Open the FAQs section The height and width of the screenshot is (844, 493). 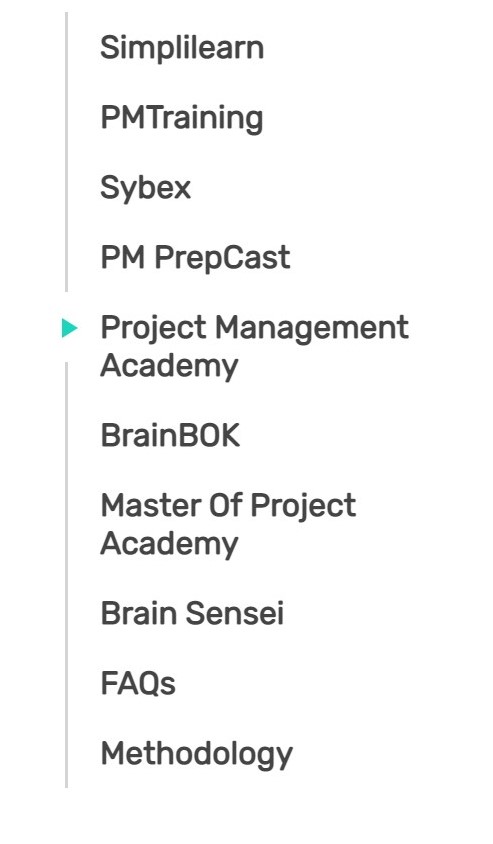pos(138,683)
